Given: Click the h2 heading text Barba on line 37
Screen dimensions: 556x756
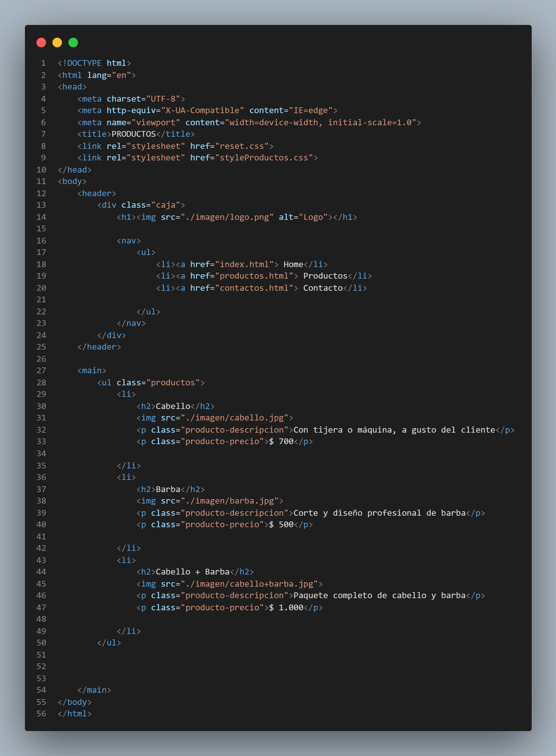Looking at the screenshot, I should (x=168, y=489).
